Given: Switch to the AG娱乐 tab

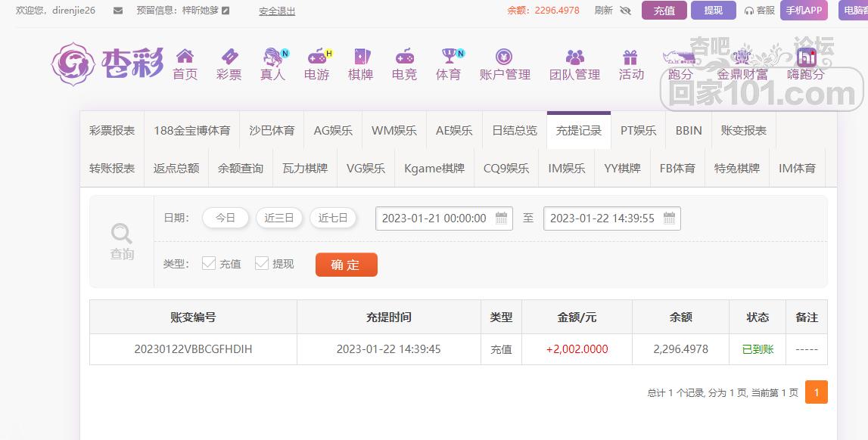Looking at the screenshot, I should [x=333, y=130].
